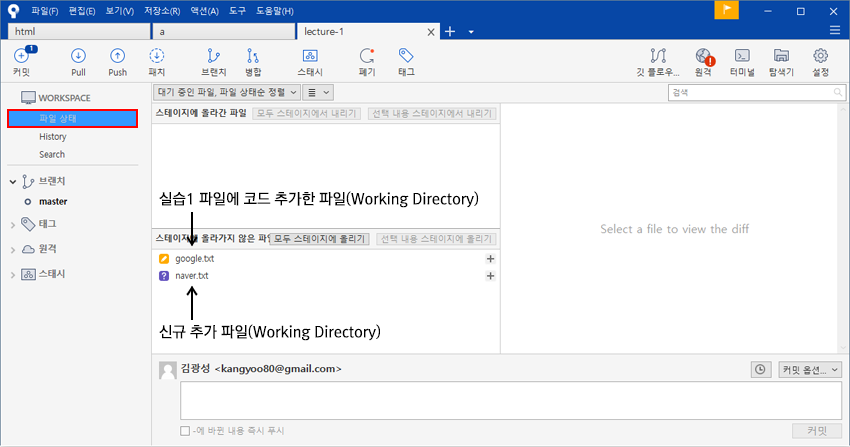This screenshot has height=447, width=850.
Task: Click the orange flag notification icon
Action: click(726, 10)
